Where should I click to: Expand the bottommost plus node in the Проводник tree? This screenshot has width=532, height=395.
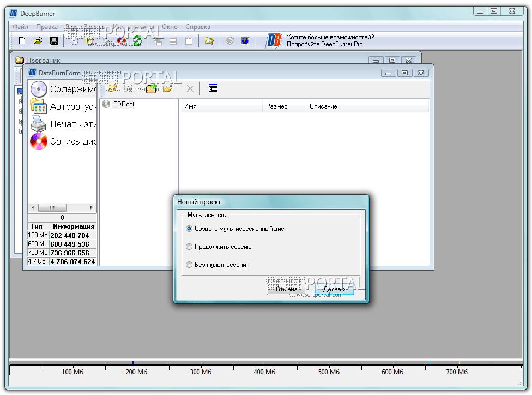pyautogui.click(x=21, y=131)
